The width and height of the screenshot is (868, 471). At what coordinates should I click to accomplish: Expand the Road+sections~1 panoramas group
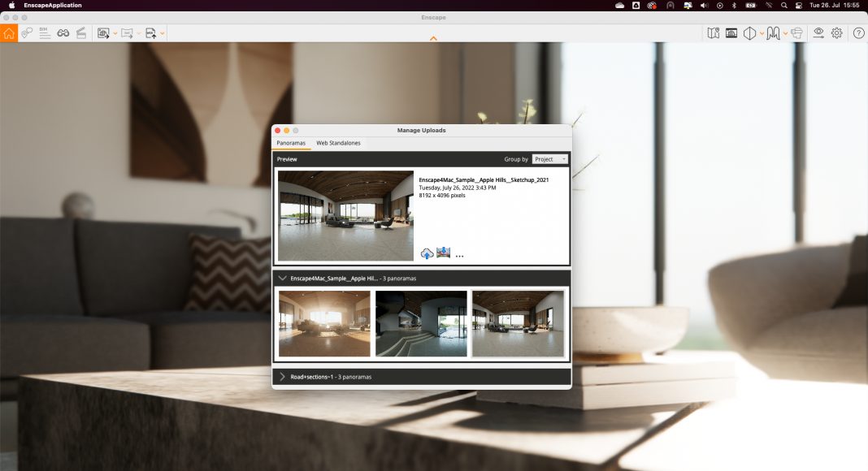(282, 377)
